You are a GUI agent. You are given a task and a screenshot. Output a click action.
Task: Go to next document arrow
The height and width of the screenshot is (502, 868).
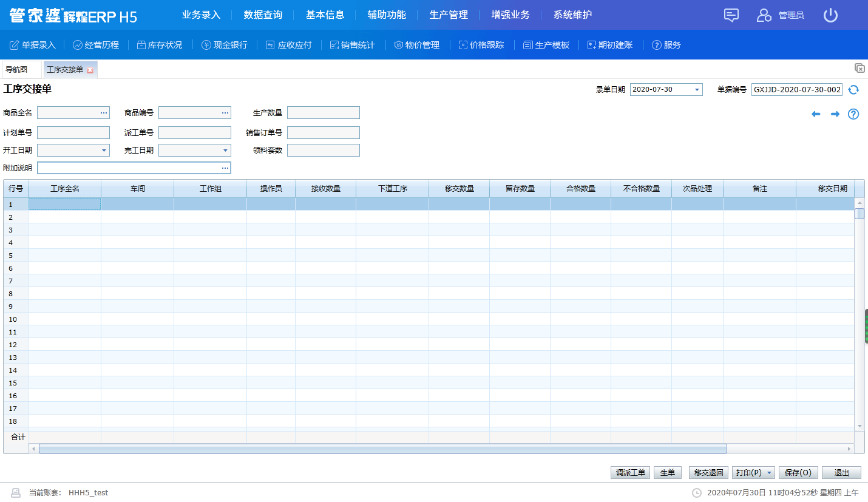(x=835, y=114)
